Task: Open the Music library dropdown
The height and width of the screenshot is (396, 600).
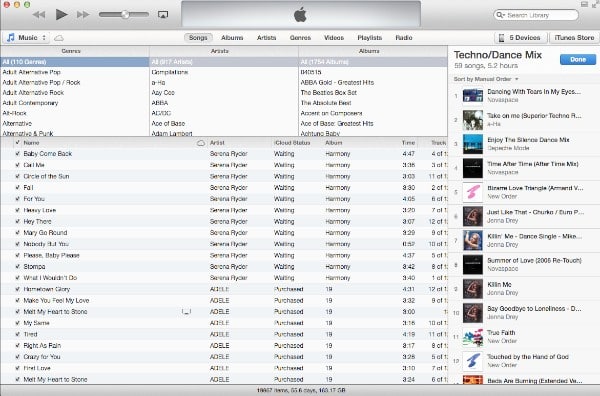Action: (x=27, y=37)
